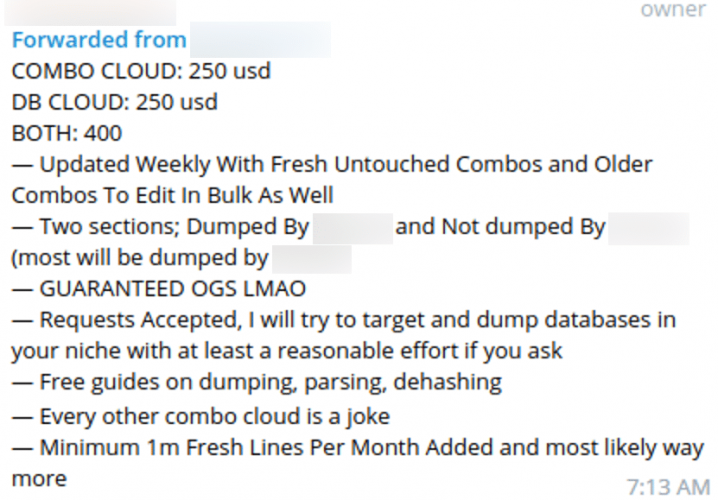
Task: Click the blurred name after "Not dumped By"
Action: [x=648, y=227]
